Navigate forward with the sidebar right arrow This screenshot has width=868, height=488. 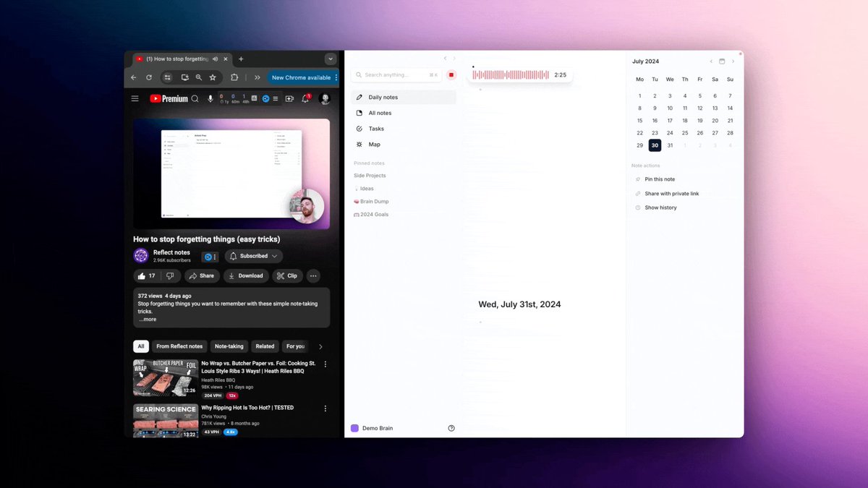tap(454, 59)
